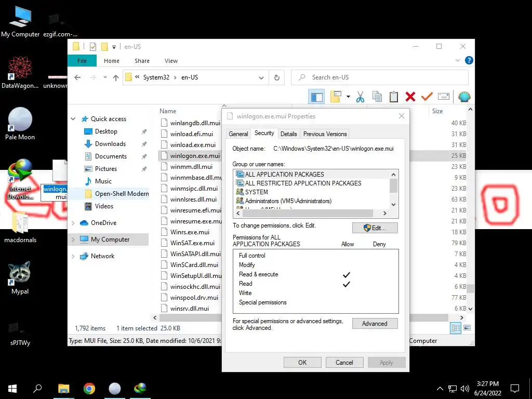The image size is (532, 399).
Task: Open Downloads in Quick access
Action: 110,144
